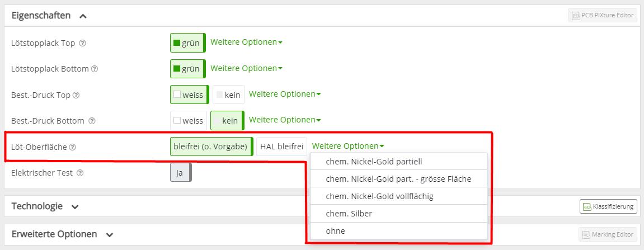Click help icon beside Best.-Druck Bottom

pos(92,121)
